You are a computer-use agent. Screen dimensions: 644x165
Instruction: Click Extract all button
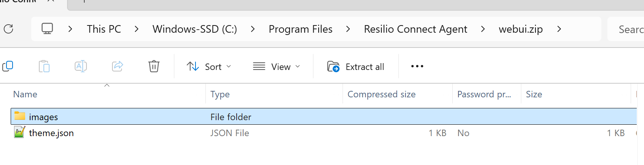356,67
